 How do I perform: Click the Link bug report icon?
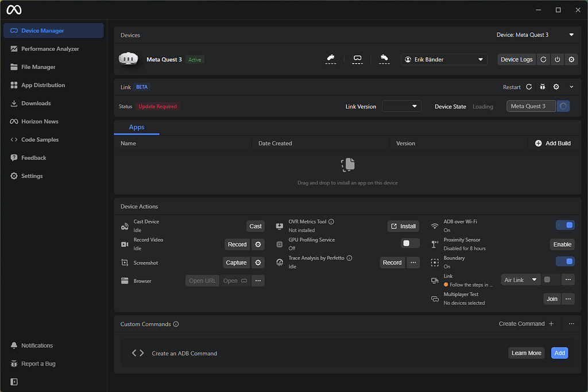click(x=543, y=87)
